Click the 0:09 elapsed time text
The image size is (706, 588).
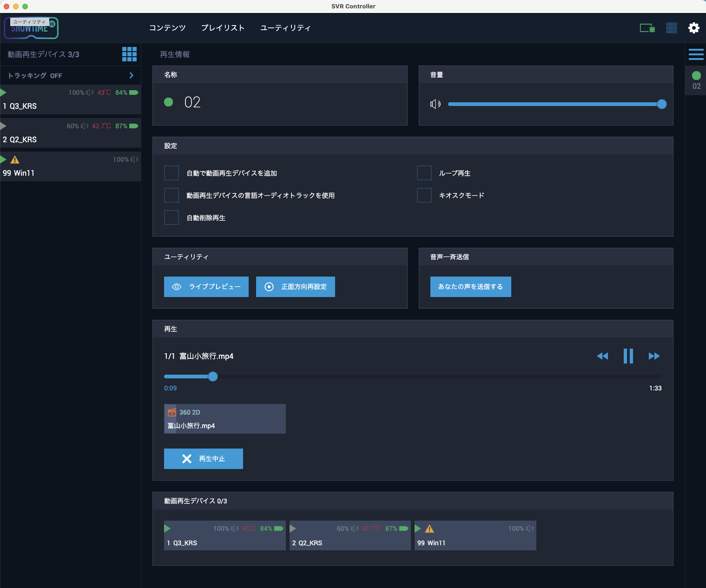point(171,388)
